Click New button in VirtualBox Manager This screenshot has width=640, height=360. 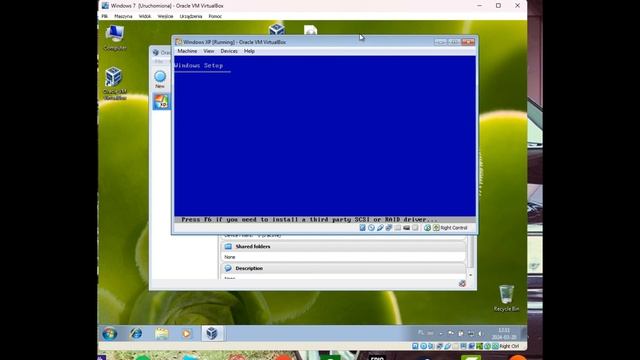click(x=160, y=79)
